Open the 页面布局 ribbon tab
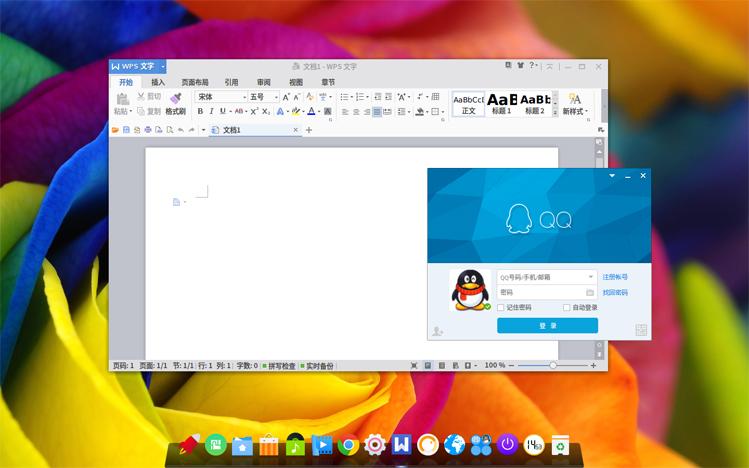This screenshot has width=749, height=468. coord(195,82)
